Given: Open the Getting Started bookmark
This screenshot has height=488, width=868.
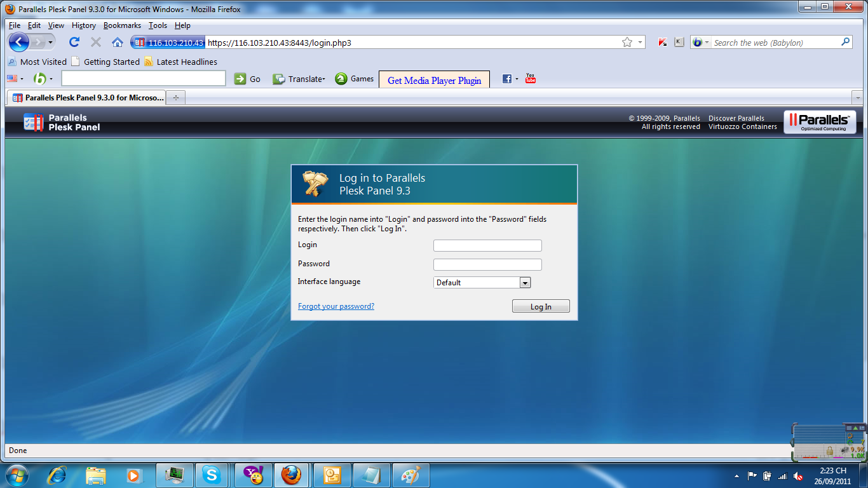Looking at the screenshot, I should [x=105, y=62].
